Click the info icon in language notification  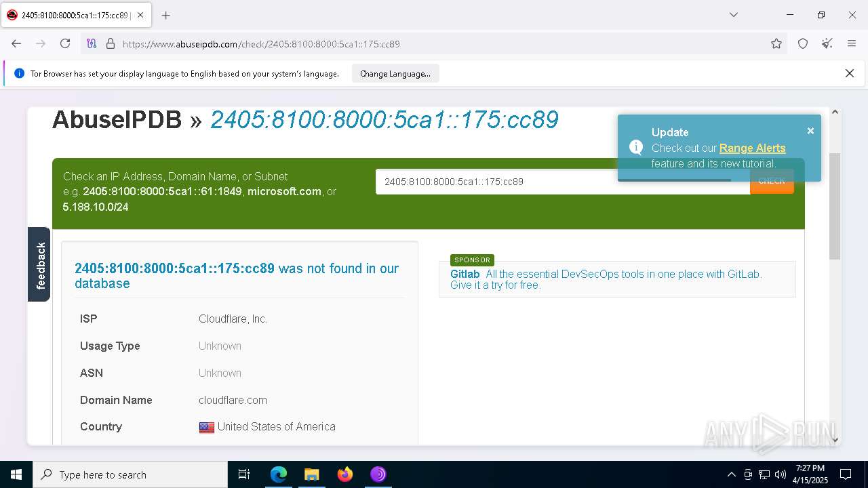[19, 73]
